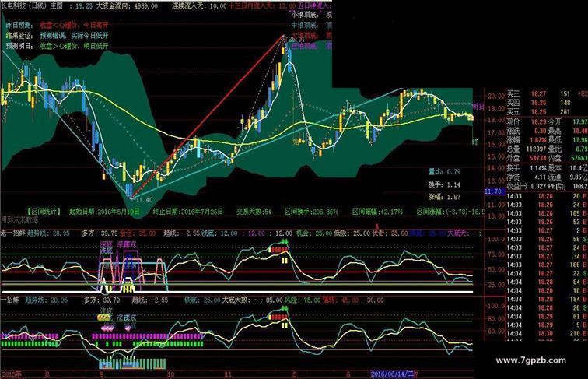Click 趋势线: 28.95 in 老一招鲜 panel

tap(48, 233)
